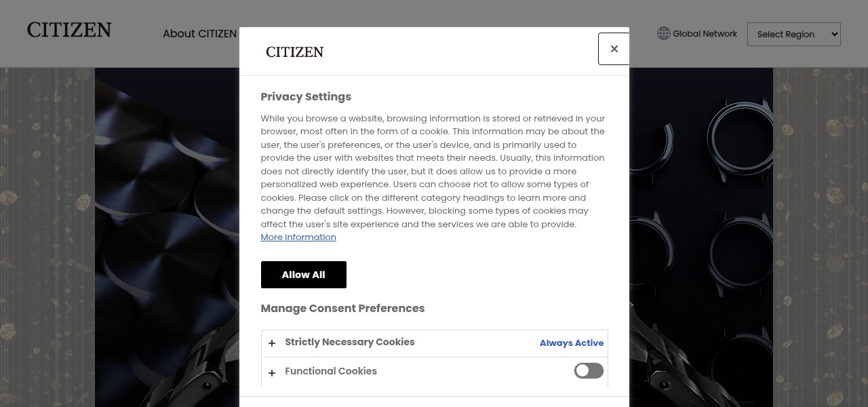Viewport: 868px width, 407px height.
Task: Click Always Active for Strictly Necessary Cookies
Action: pyautogui.click(x=572, y=343)
